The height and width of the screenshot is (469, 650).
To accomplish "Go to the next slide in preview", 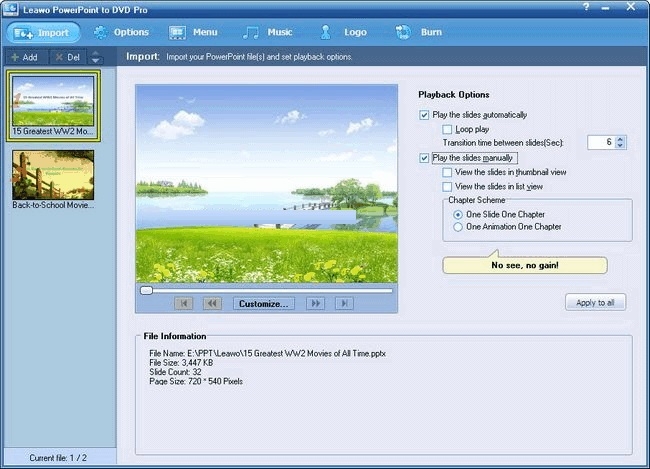I will click(x=315, y=303).
